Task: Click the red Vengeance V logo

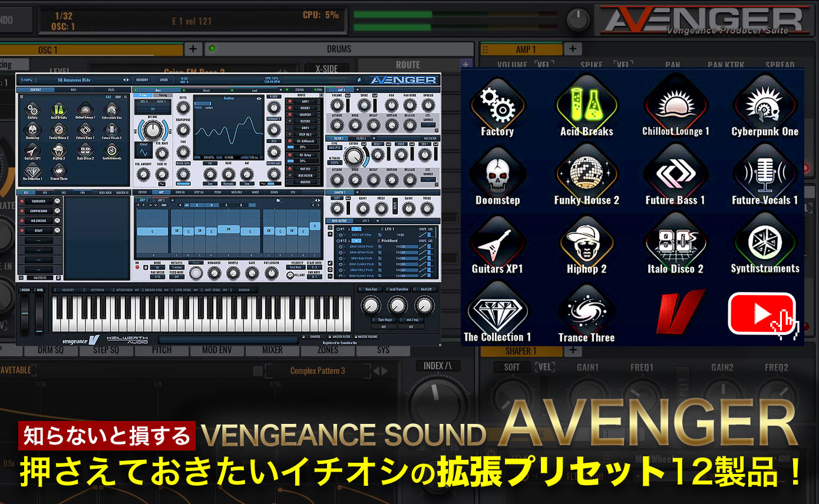Action: coord(680,311)
